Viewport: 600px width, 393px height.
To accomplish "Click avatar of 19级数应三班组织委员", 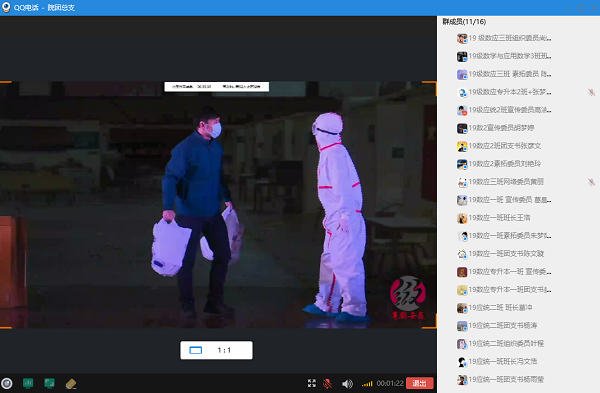I will coord(462,38).
